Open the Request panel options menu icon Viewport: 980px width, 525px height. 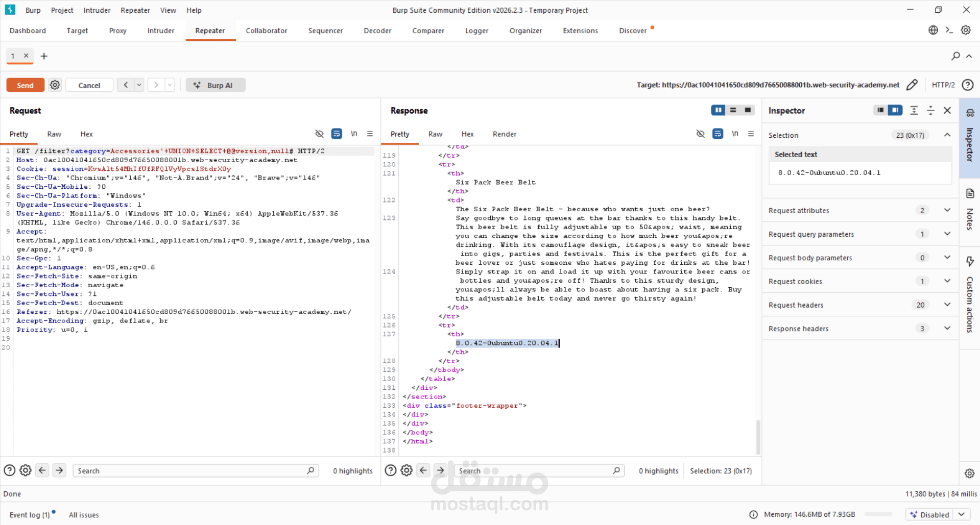coord(370,134)
